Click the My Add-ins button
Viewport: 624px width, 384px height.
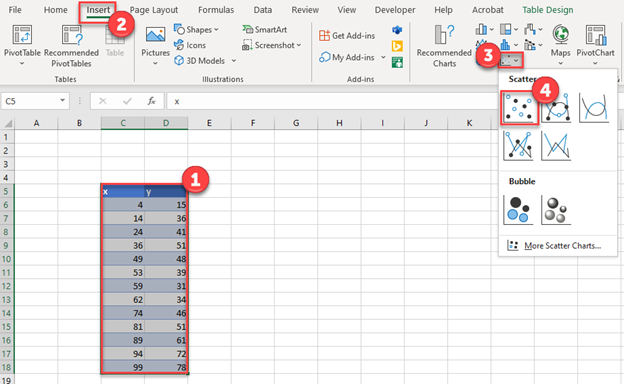tap(347, 57)
